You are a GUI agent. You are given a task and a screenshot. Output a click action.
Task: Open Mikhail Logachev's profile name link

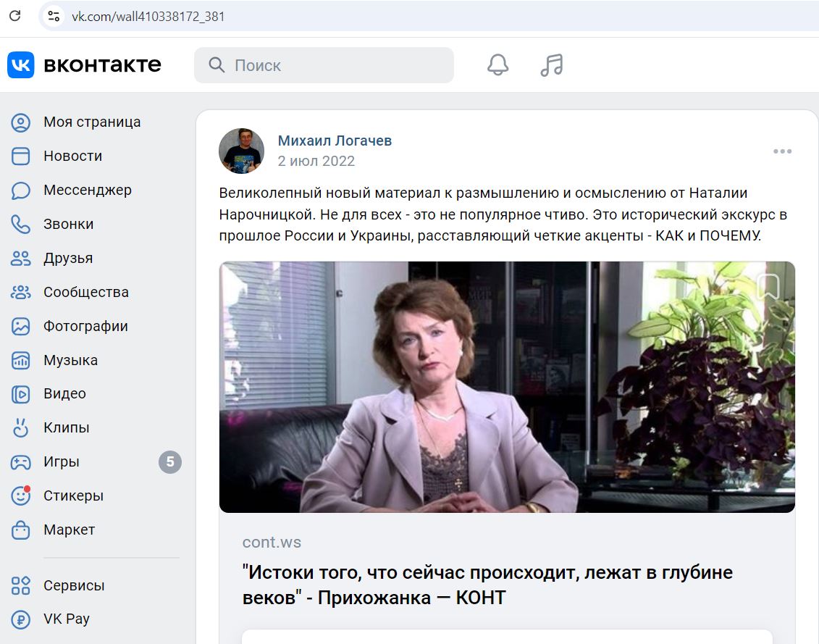coord(335,141)
